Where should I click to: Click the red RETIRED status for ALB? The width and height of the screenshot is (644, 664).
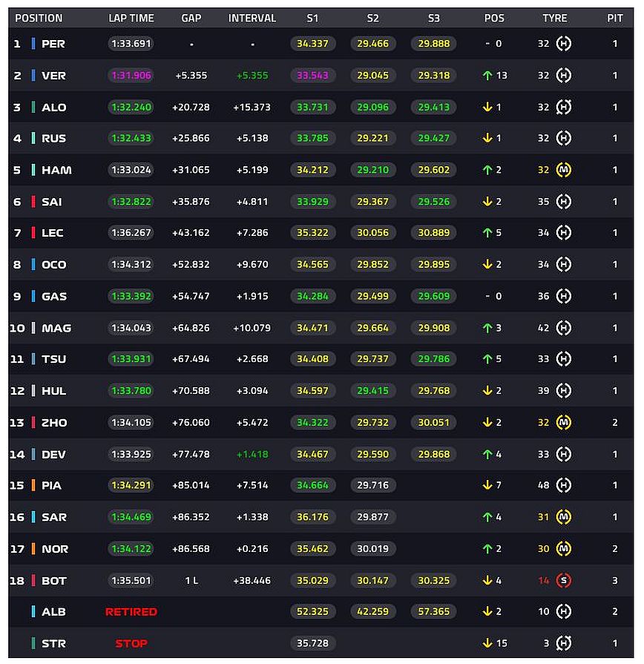(x=131, y=612)
